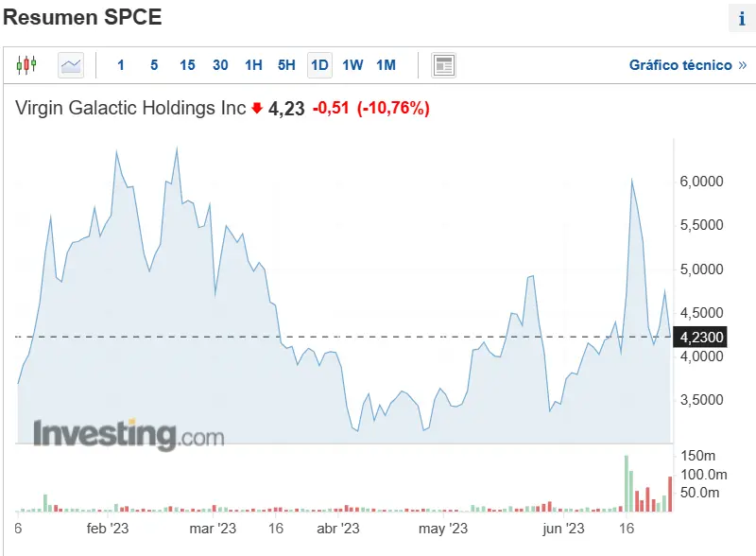
Task: Open the Gráfico técnico link
Action: click(x=680, y=65)
